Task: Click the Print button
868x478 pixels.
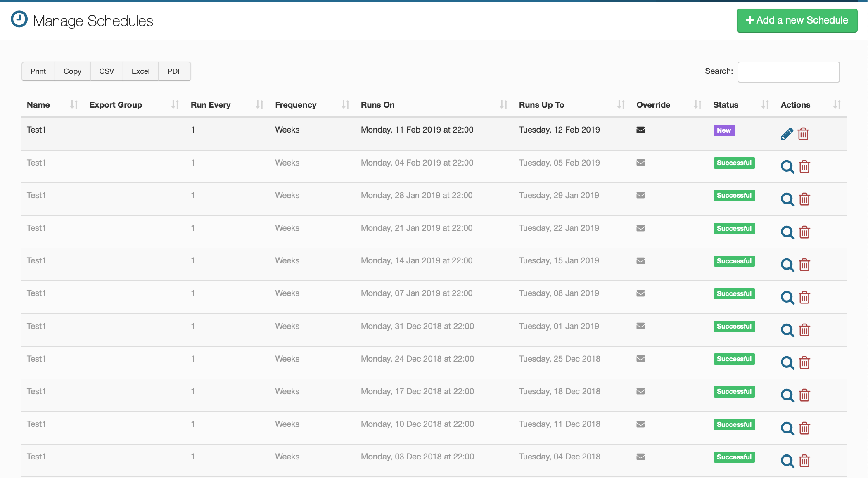Action: [38, 71]
